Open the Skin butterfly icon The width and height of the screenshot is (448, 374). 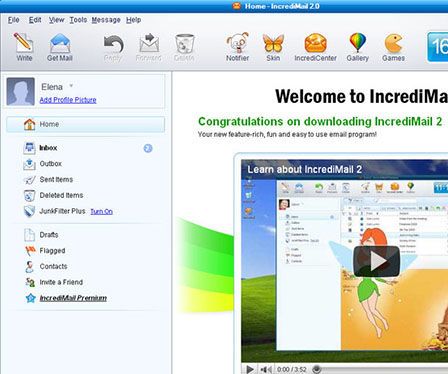(273, 43)
